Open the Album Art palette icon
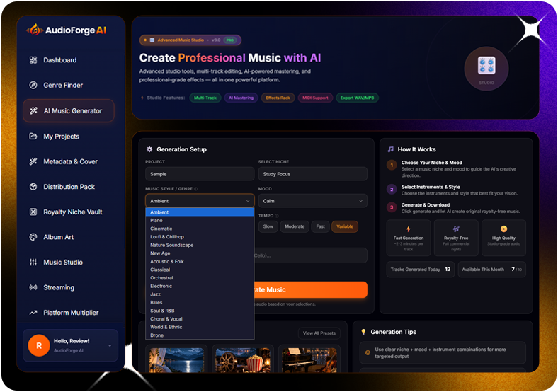The image size is (558, 392). pos(33,237)
